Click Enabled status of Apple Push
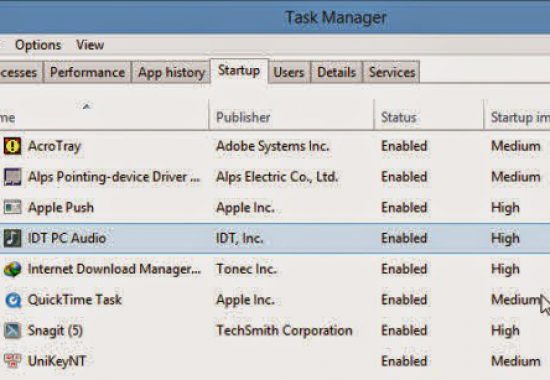The height and width of the screenshot is (380, 550). [404, 208]
